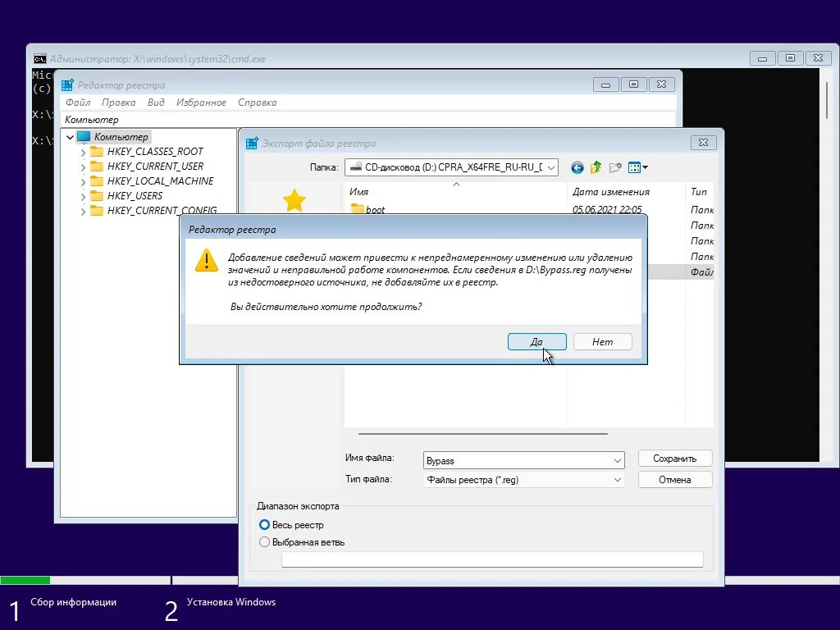Minimize the Редактор реестра window
Screen dimensions: 840x630
(606, 84)
